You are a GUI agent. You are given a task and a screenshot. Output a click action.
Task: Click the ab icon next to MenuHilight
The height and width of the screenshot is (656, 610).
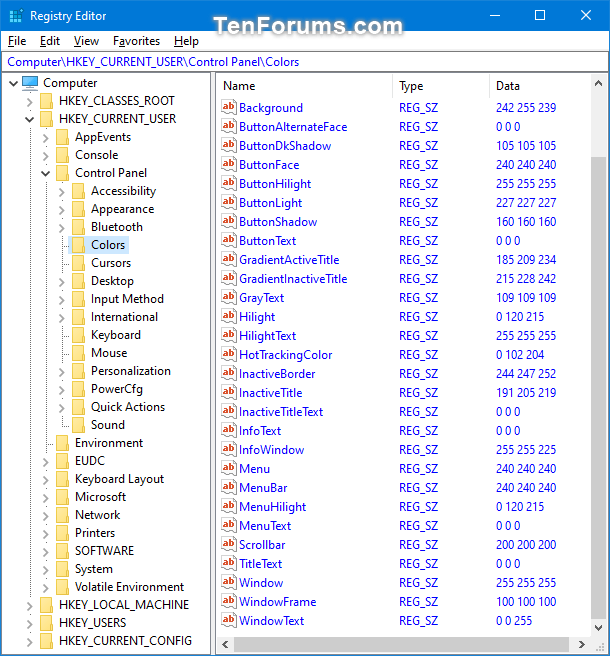click(228, 506)
